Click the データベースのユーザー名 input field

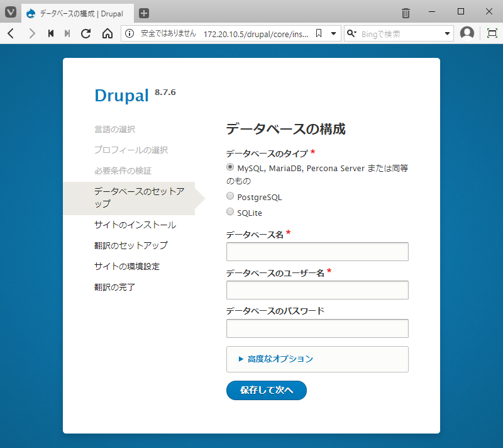tap(318, 290)
